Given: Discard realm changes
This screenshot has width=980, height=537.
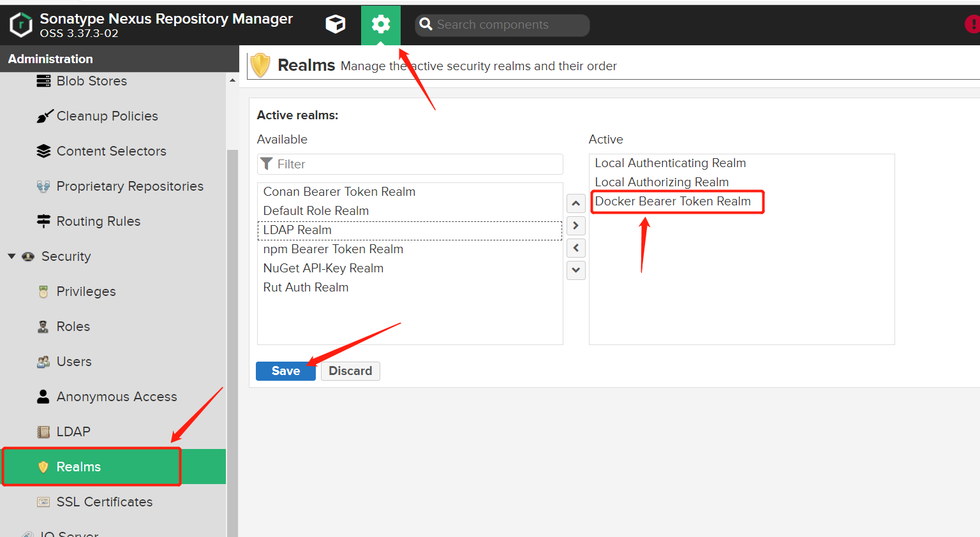Looking at the screenshot, I should (350, 371).
